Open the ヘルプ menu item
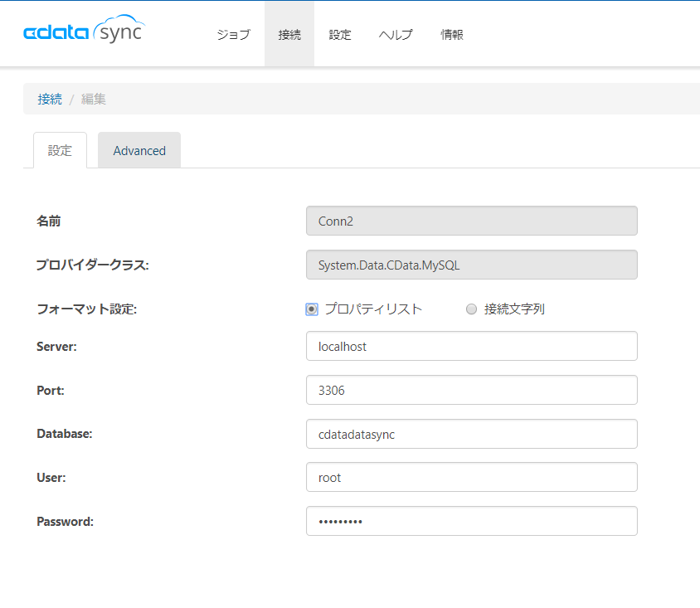This screenshot has height=608, width=700. click(396, 34)
